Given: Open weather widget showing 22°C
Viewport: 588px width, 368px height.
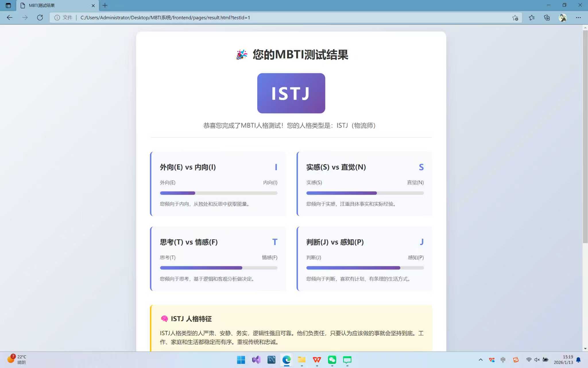Looking at the screenshot, I should (x=17, y=359).
